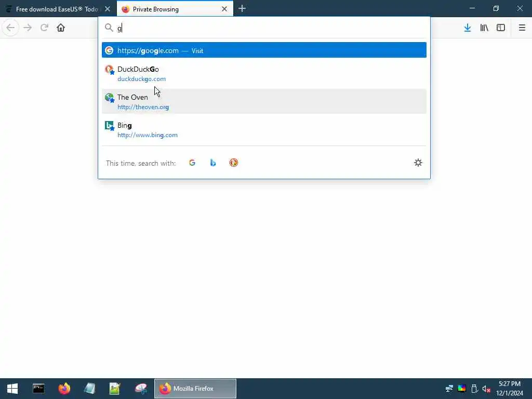Close the Private Browsing tab
Screen dimensions: 532x399
(224, 9)
